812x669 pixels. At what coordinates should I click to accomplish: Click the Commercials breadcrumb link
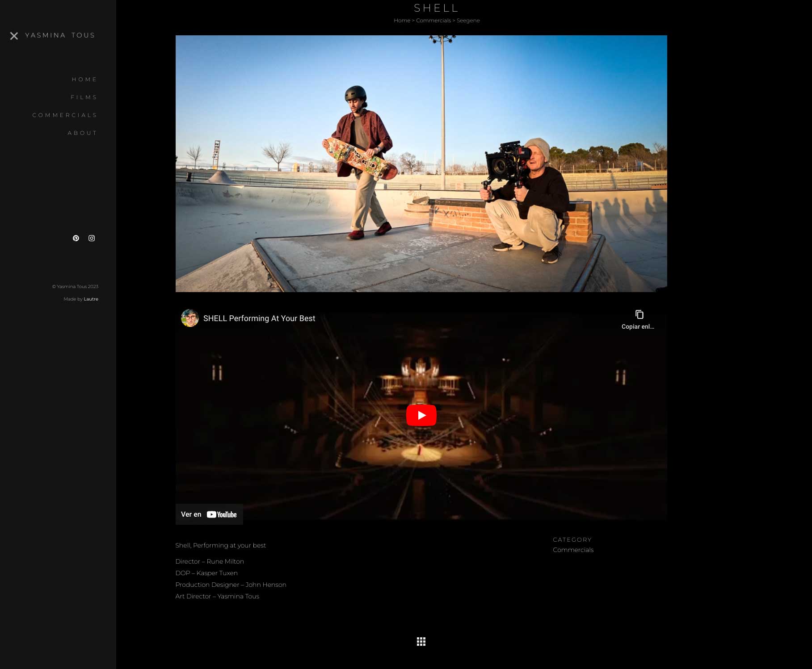[x=433, y=21]
